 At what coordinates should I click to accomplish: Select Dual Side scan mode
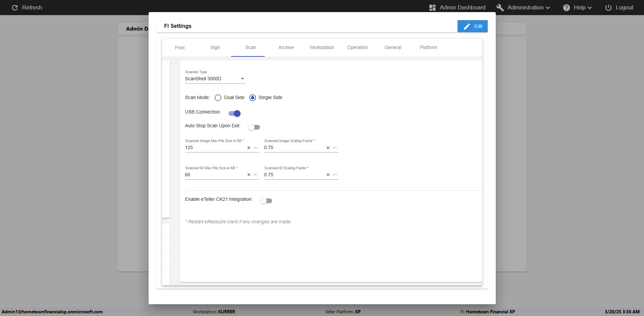[x=218, y=98]
